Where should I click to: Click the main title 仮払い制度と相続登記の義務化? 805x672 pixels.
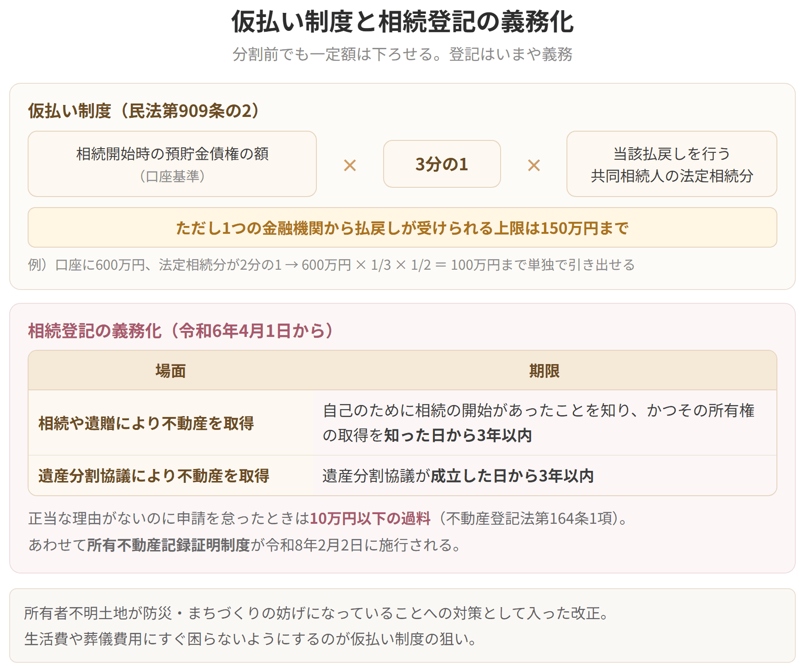[402, 22]
